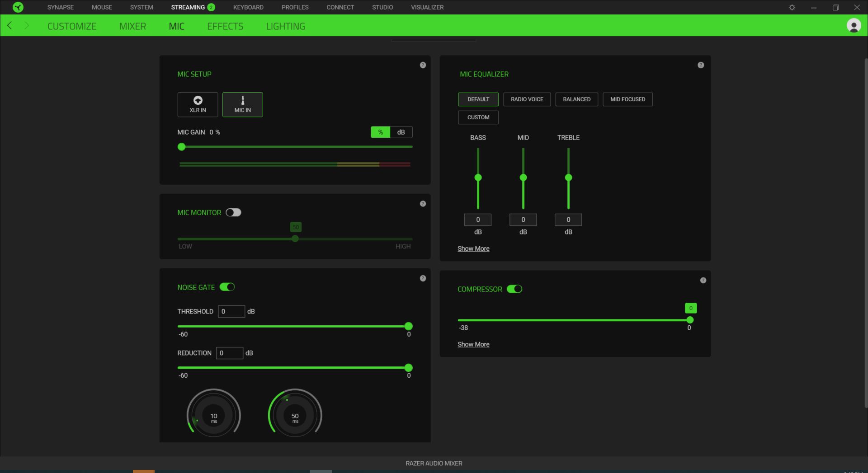Open the Streaming tab
This screenshot has width=868, height=473.
point(193,7)
